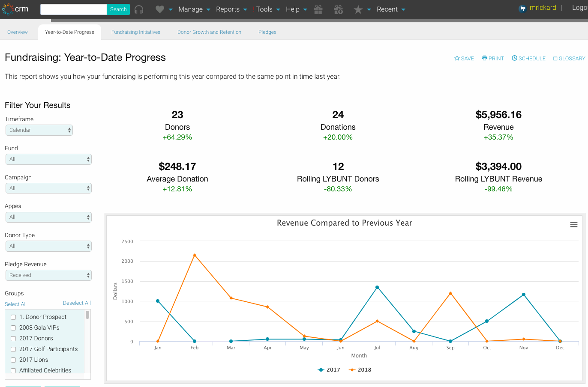Image resolution: width=588 pixels, height=387 pixels.
Task: Open the chart hamburger export menu
Action: click(x=573, y=224)
